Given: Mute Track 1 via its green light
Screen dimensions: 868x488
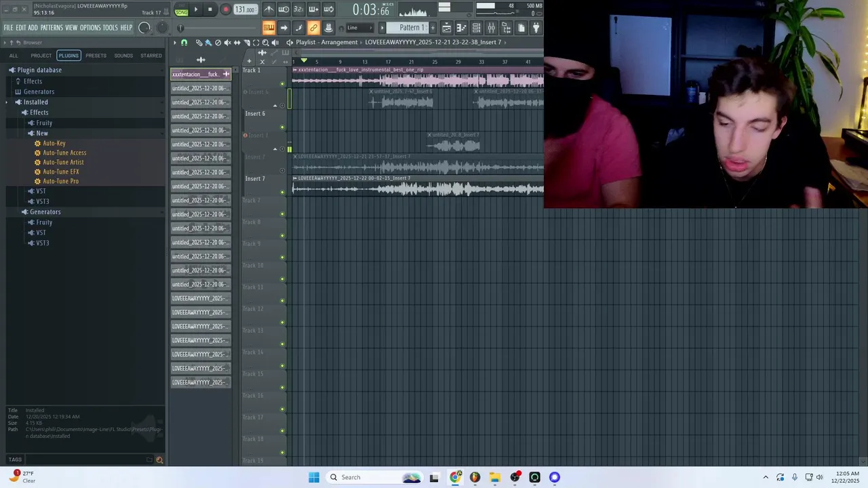Looking at the screenshot, I should (x=283, y=84).
